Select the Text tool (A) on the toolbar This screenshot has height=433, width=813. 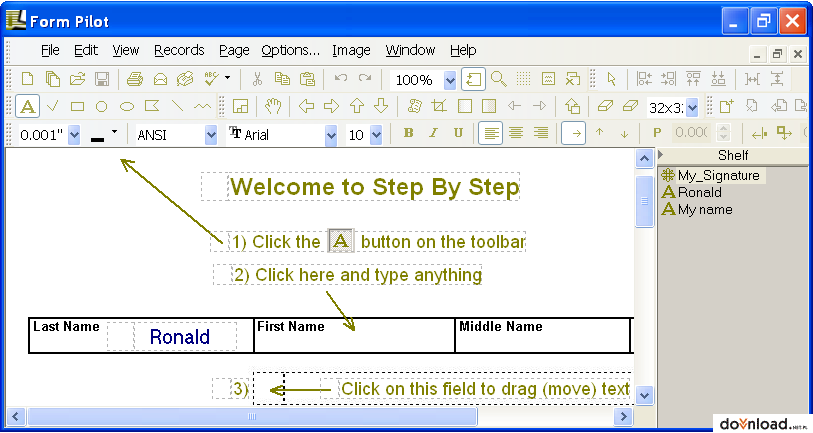(27, 107)
